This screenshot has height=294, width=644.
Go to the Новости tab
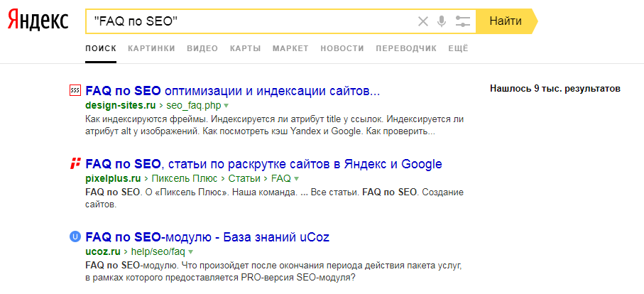coord(342,48)
